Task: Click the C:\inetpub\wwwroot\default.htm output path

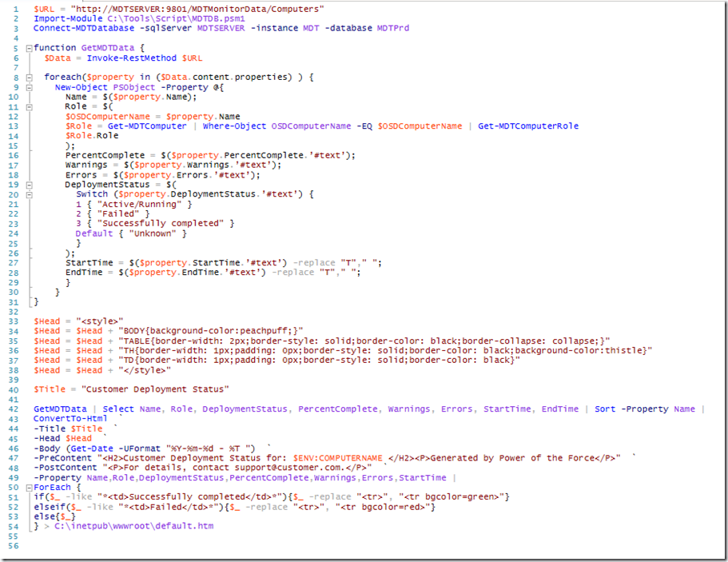Action: [x=134, y=525]
